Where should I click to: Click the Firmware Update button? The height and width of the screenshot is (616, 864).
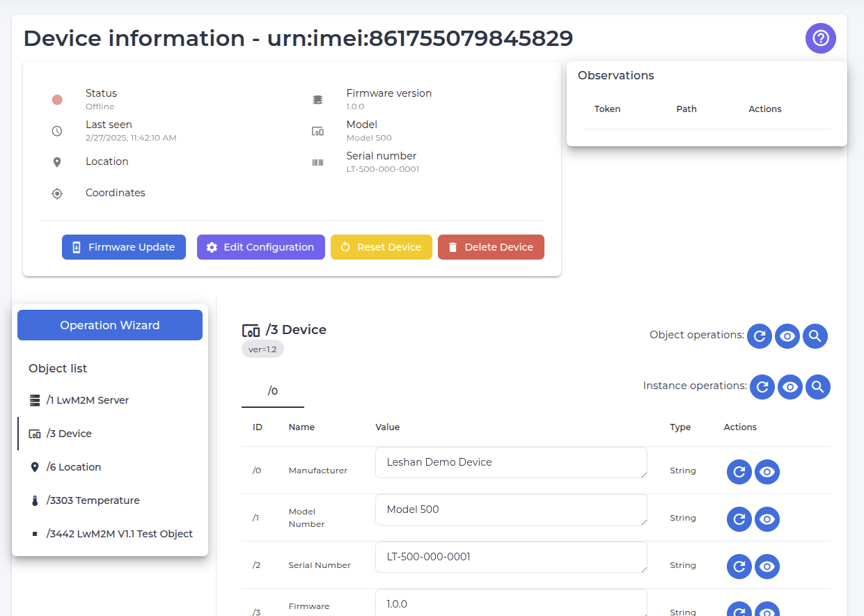click(x=124, y=247)
